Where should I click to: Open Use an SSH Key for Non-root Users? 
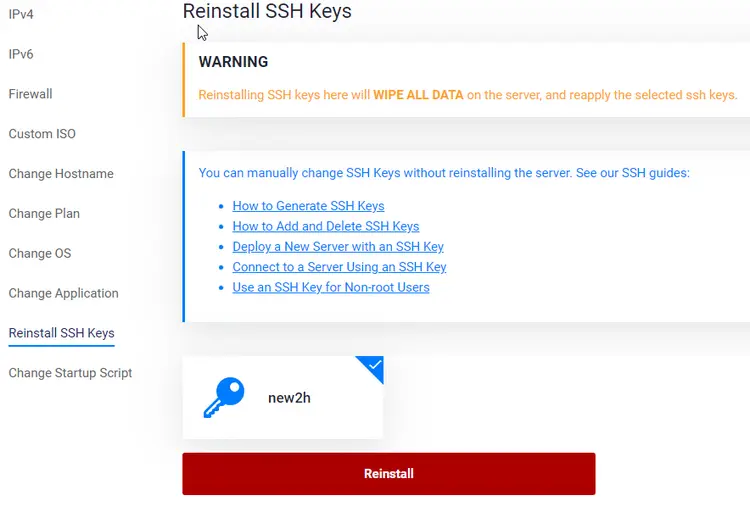click(331, 287)
